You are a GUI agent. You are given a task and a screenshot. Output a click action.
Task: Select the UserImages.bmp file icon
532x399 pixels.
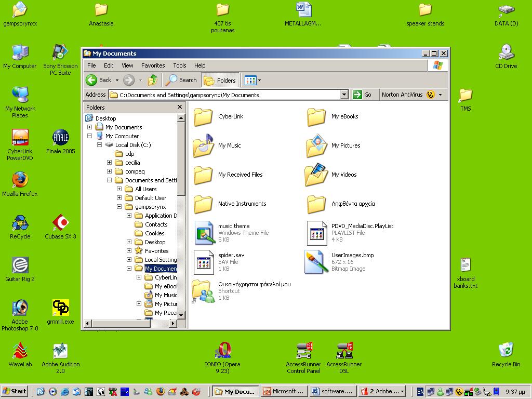[316, 262]
